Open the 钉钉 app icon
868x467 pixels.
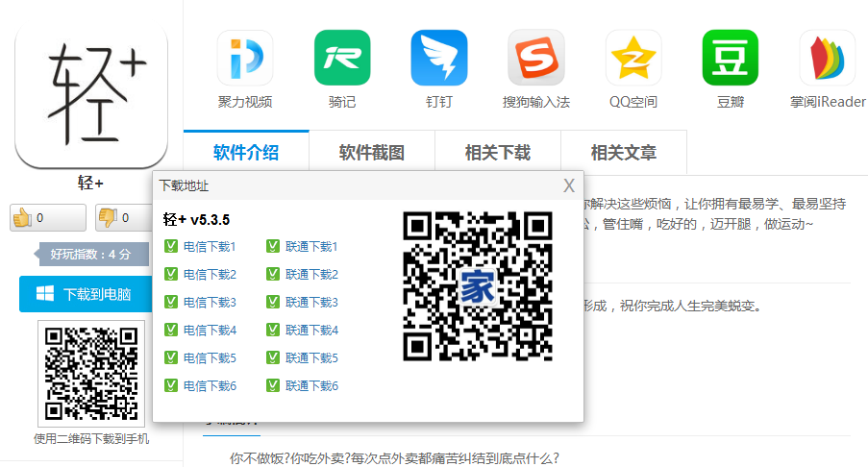tap(439, 58)
